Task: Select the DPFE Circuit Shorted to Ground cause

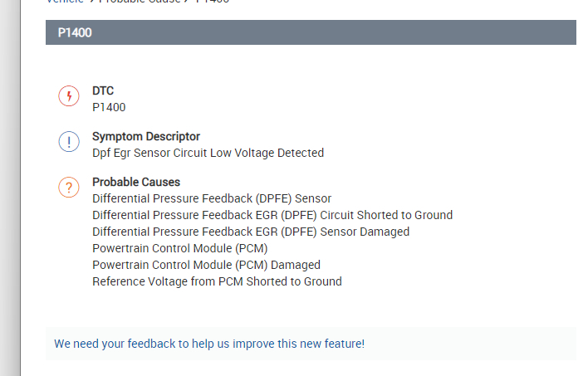Action: [272, 215]
